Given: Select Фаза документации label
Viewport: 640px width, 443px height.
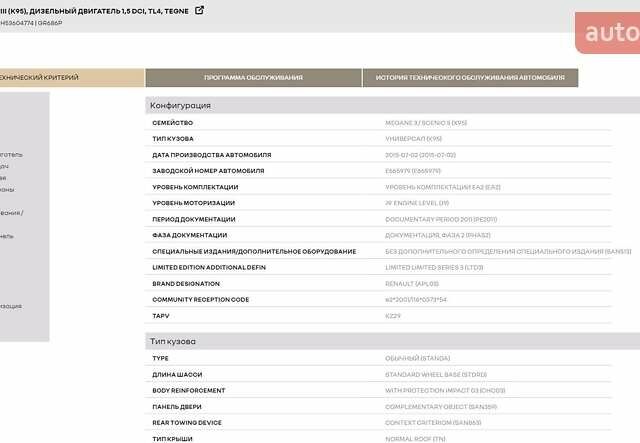Looking at the screenshot, I should tap(190, 235).
